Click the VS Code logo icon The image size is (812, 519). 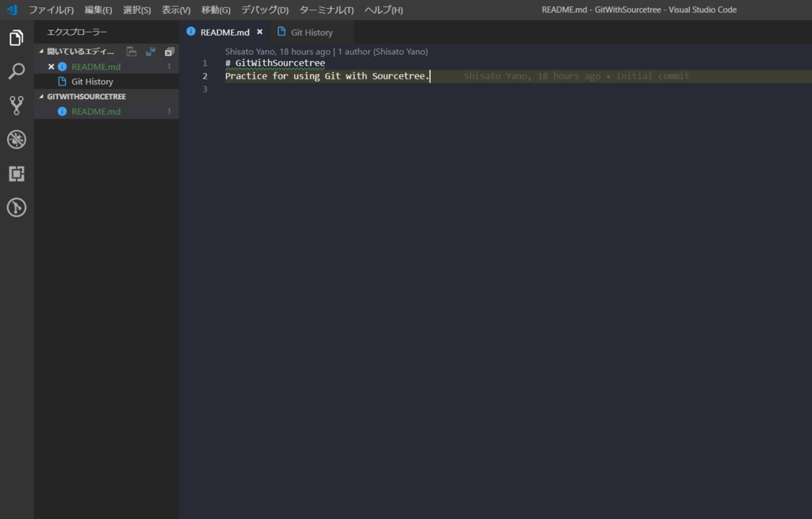coord(12,10)
